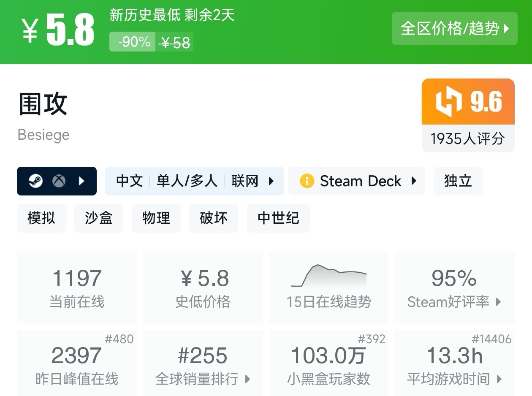532x396 pixels.
Task: Select the 独立 tag
Action: pyautogui.click(x=458, y=181)
